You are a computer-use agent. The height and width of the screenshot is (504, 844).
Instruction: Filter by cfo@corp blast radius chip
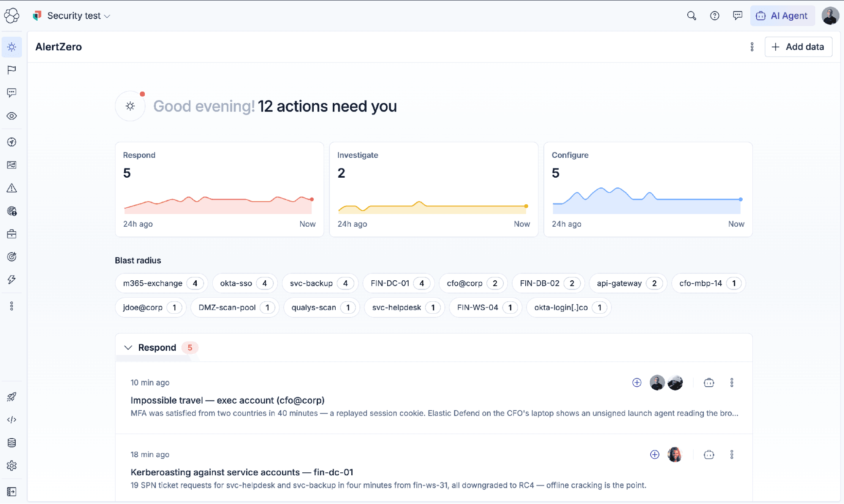473,283
